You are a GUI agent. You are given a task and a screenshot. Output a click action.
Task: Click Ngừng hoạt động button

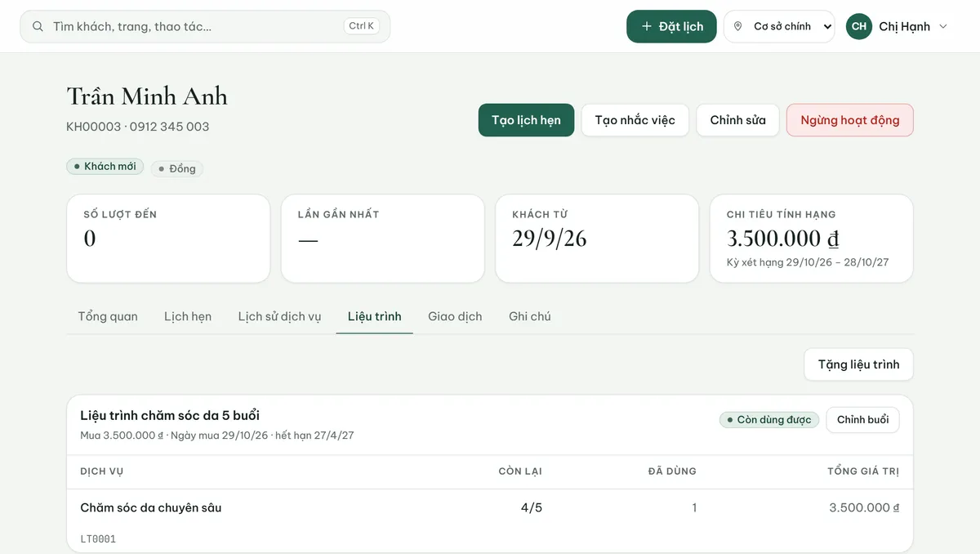click(849, 120)
